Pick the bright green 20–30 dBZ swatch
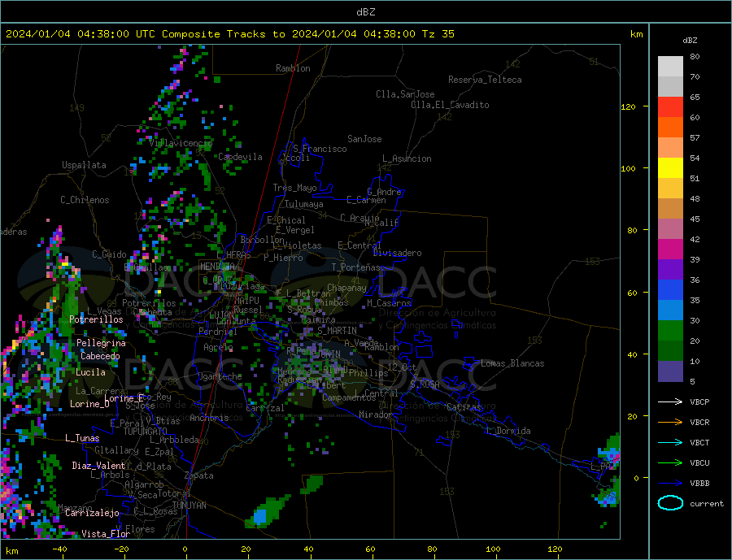The height and width of the screenshot is (560, 732). pos(670,331)
